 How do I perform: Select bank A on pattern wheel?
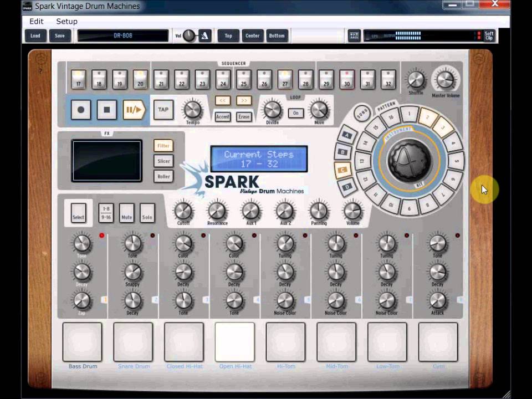click(x=347, y=135)
